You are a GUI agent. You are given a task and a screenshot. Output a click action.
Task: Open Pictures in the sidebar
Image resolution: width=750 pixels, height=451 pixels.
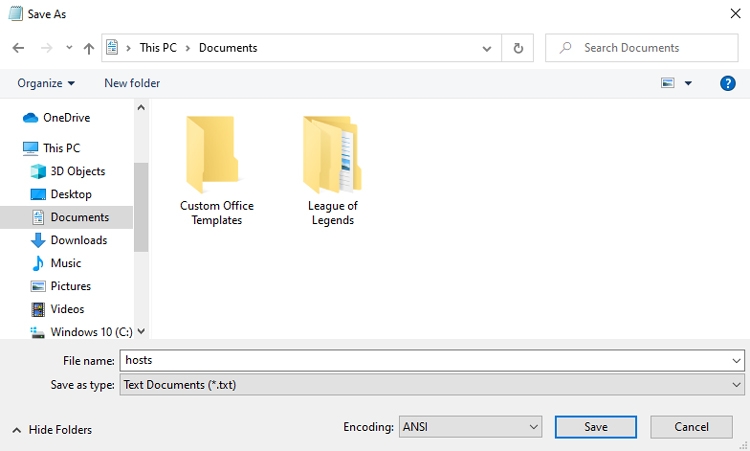(x=71, y=286)
